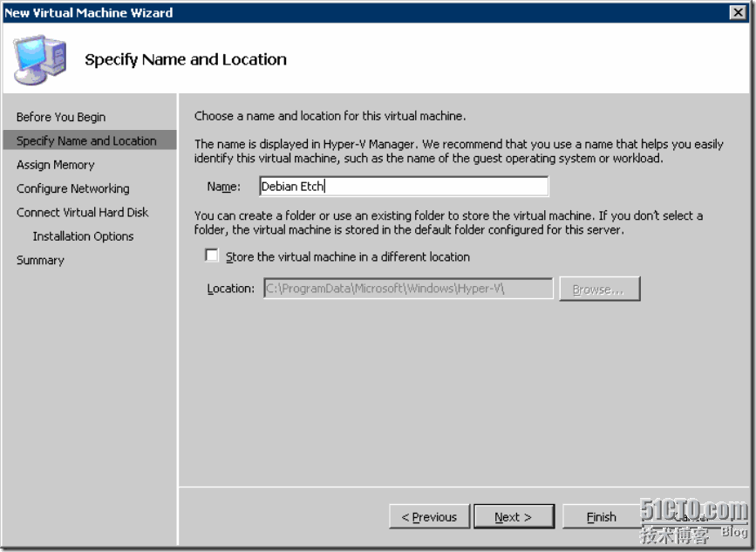The height and width of the screenshot is (552, 756).
Task: Select Specify Name and Location step
Action: coord(90,140)
